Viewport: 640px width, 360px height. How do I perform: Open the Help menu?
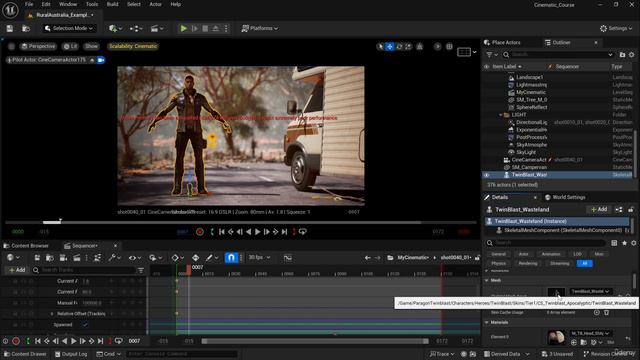coord(176,4)
